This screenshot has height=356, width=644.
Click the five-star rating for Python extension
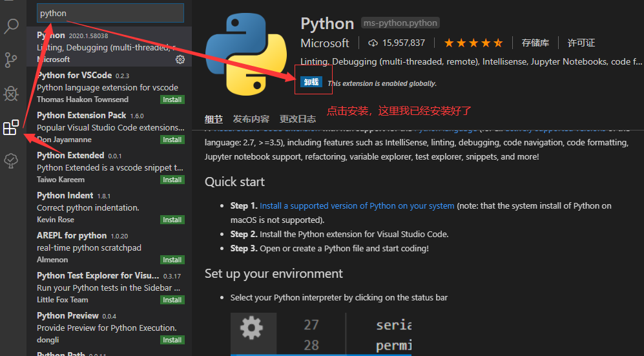[x=473, y=43]
